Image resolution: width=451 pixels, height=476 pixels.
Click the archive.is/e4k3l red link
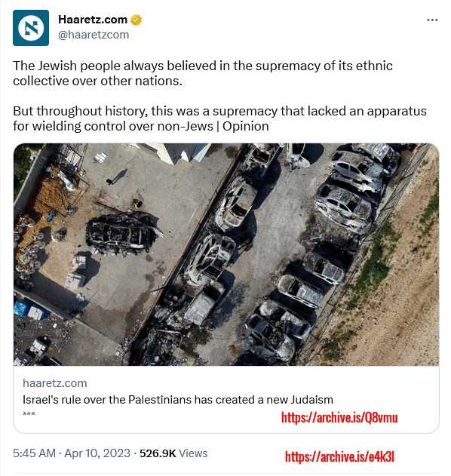(339, 456)
